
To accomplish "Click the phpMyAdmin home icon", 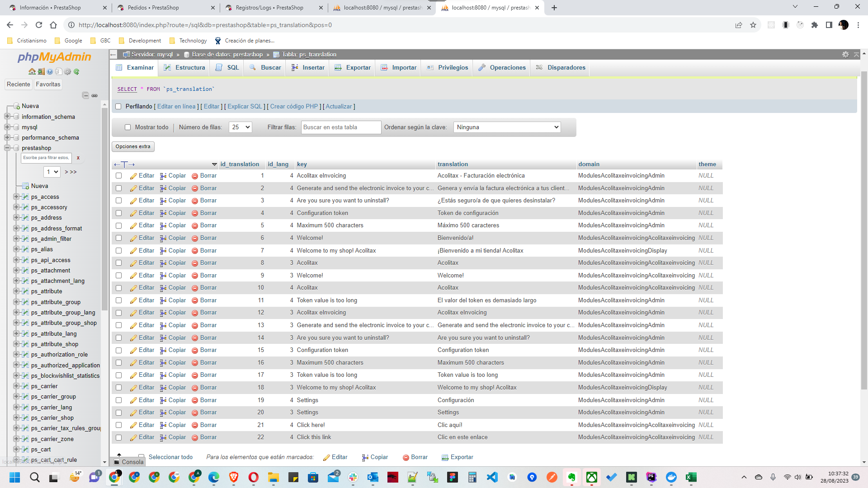I will coord(32,71).
